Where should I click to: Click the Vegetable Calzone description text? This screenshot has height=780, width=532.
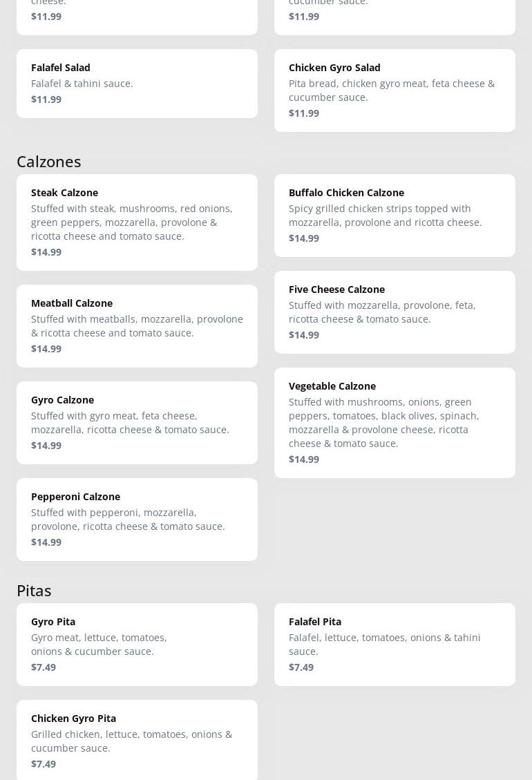click(x=383, y=422)
